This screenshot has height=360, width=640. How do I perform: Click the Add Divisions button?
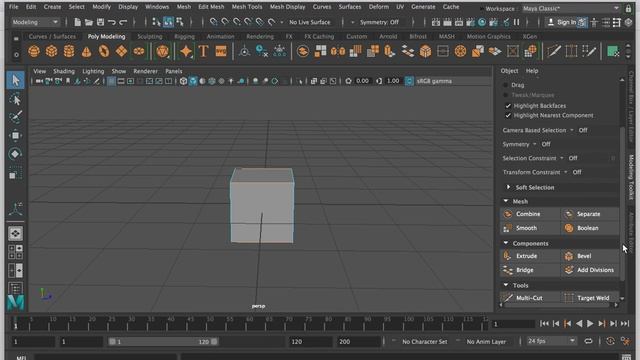[590, 270]
